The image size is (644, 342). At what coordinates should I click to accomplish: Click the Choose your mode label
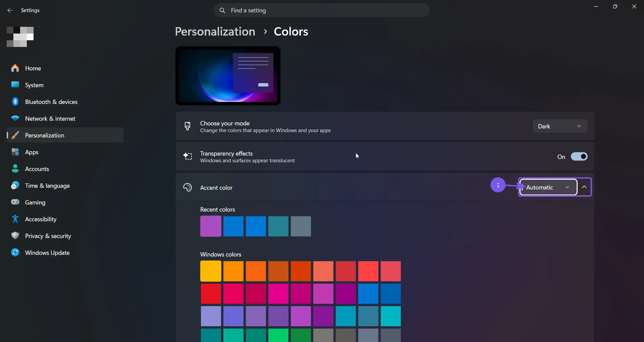225,123
